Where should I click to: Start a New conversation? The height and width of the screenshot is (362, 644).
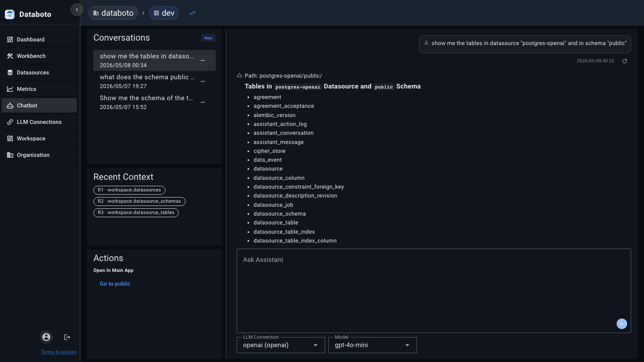pyautogui.click(x=208, y=38)
